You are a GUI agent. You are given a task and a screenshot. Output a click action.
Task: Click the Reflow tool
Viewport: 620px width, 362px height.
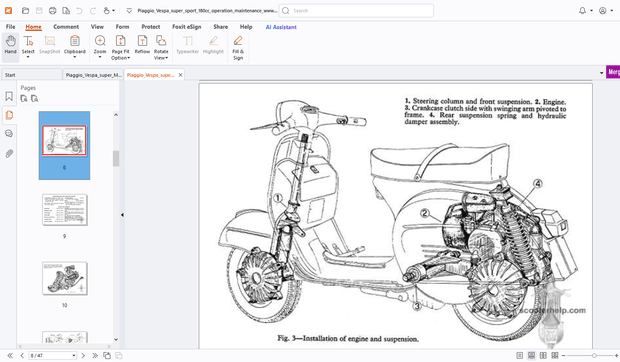click(142, 44)
